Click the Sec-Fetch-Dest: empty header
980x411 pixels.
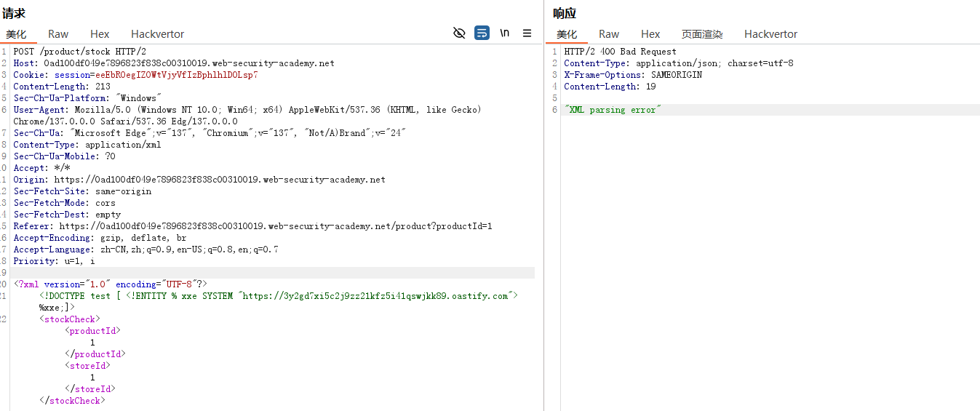point(67,215)
